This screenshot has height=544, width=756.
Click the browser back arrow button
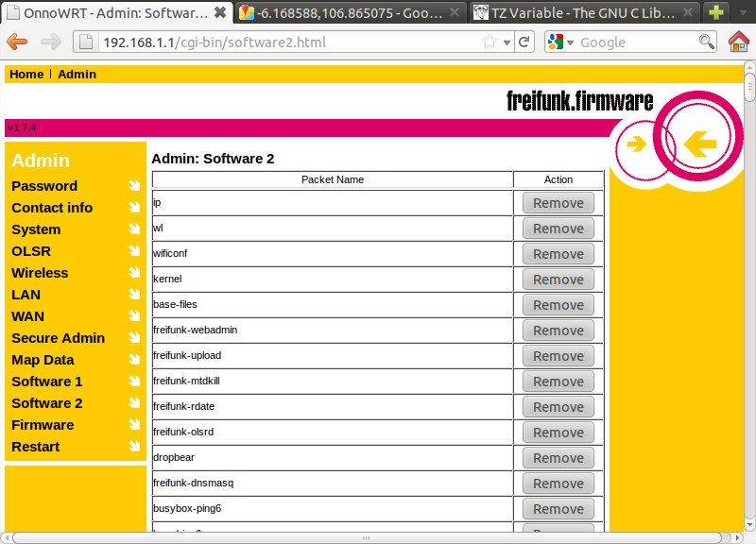click(18, 42)
